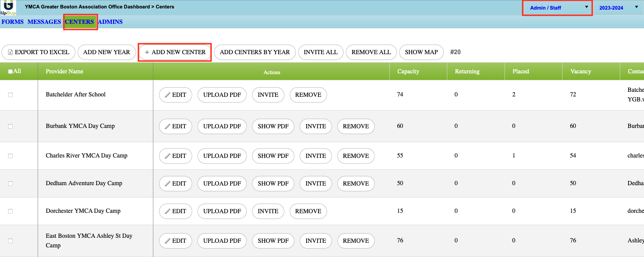The width and height of the screenshot is (644, 257).
Task: Show PDF for Dedham Adventure Day Camp
Action: 273,184
